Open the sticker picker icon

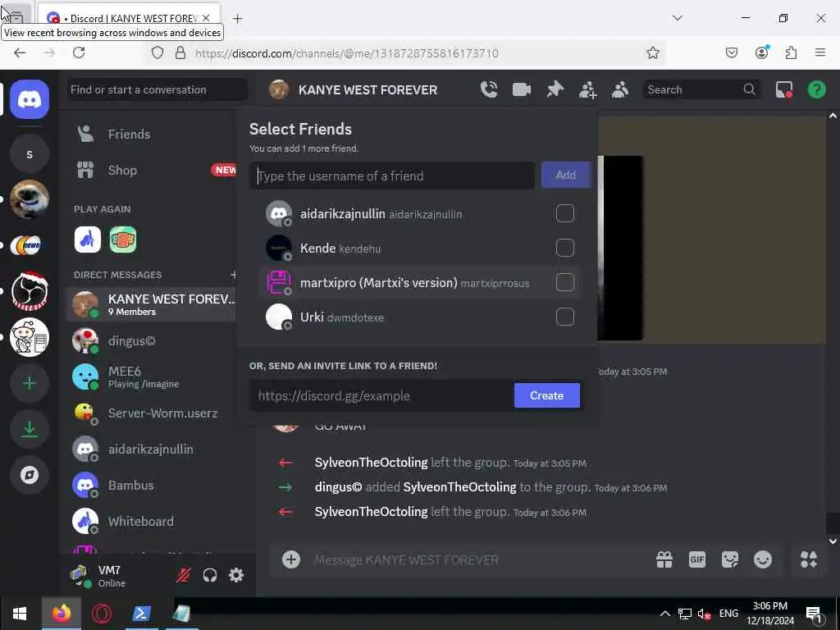point(729,559)
